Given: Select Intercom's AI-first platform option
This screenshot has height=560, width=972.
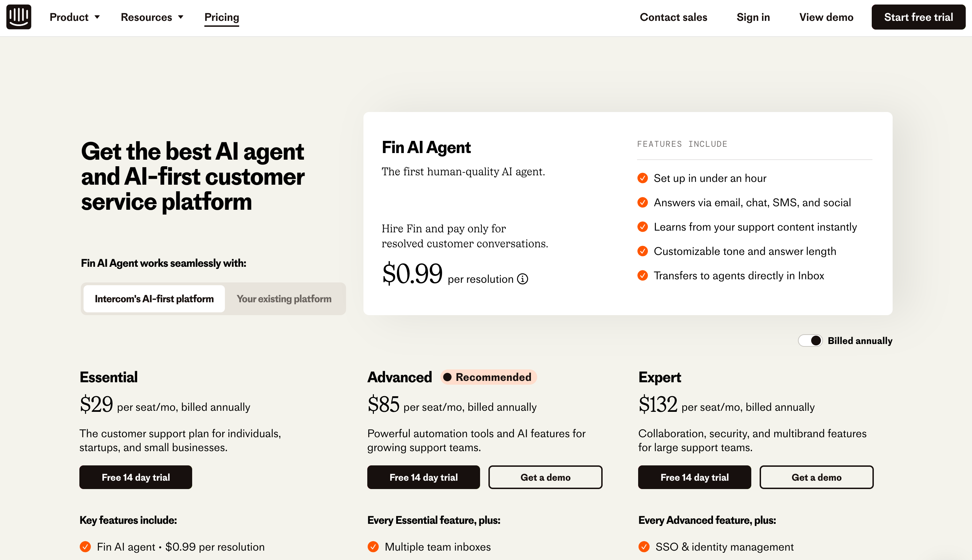Looking at the screenshot, I should coord(154,299).
